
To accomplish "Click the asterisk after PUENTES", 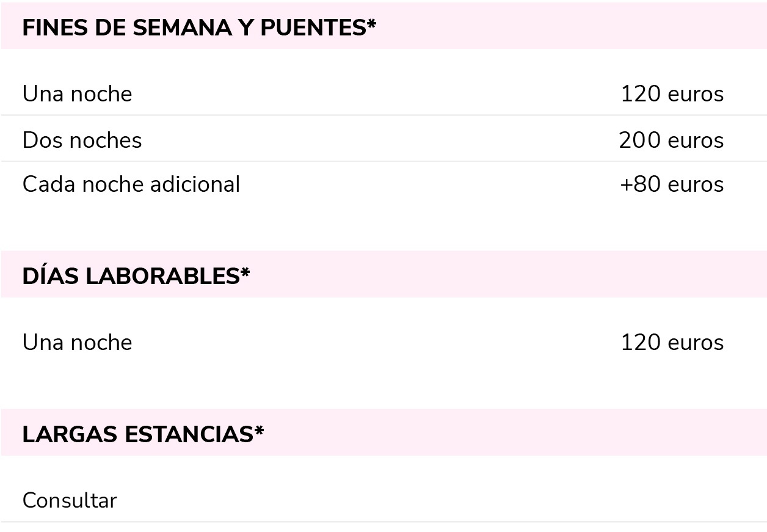I will [x=371, y=26].
